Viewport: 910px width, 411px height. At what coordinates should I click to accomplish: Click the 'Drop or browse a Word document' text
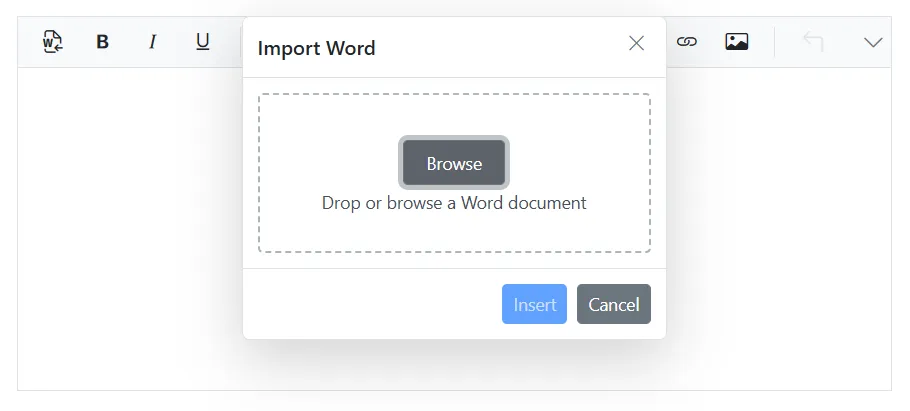click(454, 203)
